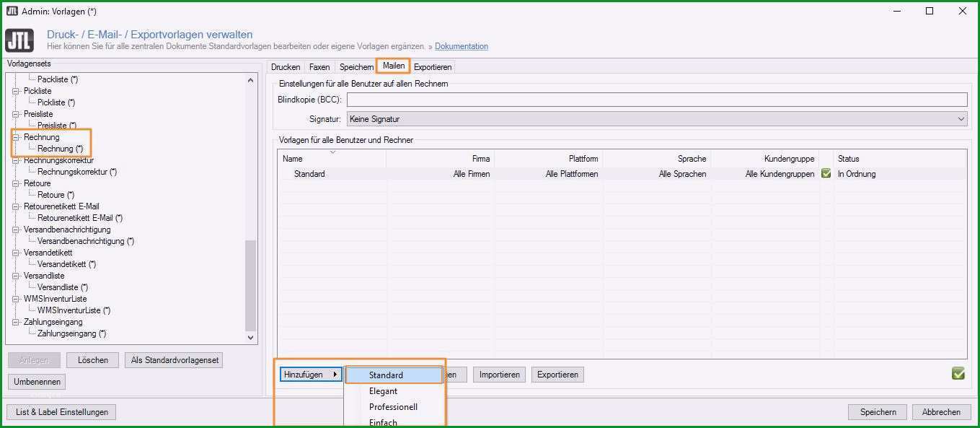Collapse Retourenetikett E-Mail tree node
980x428 pixels.
16,206
